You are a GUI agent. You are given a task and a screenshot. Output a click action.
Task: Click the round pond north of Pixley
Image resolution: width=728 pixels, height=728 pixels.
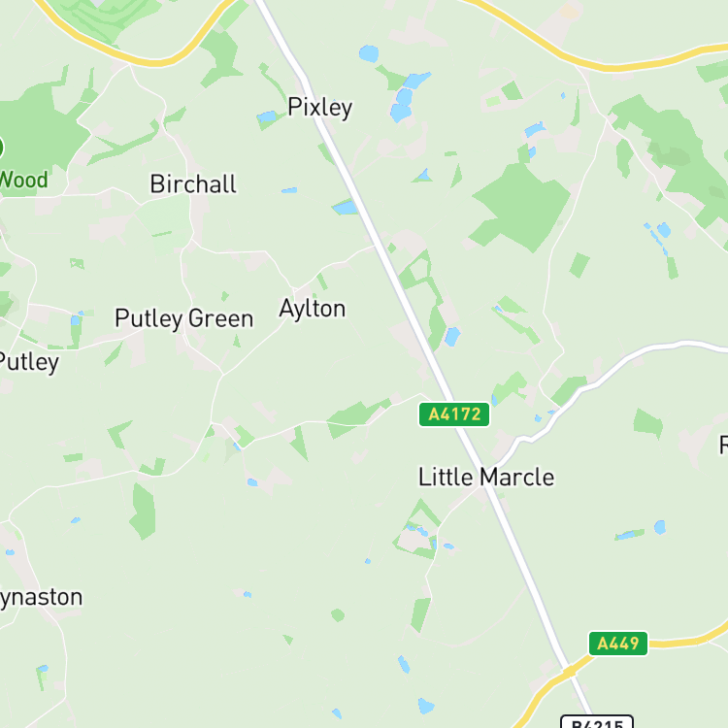coord(369,53)
